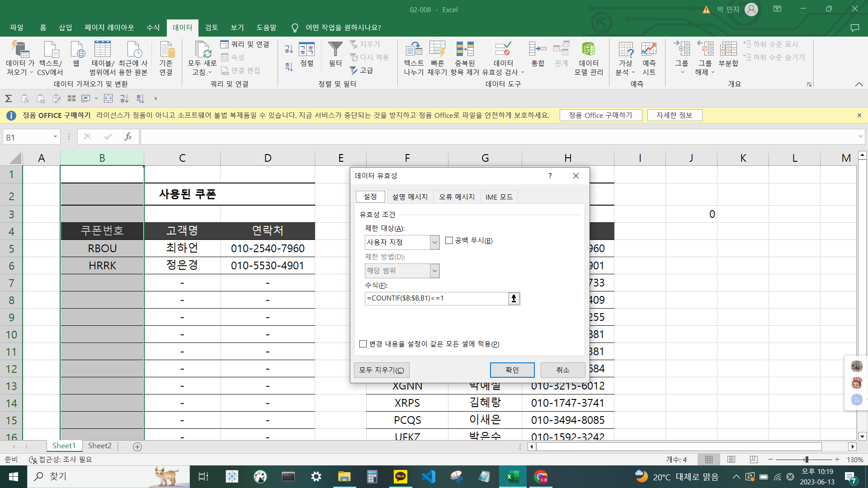
Task: Click the zoom out minus button
Action: pos(771,460)
